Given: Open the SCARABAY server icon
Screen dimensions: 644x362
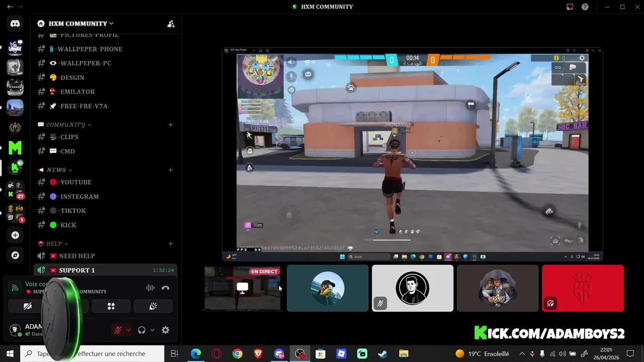Looking at the screenshot, I should coord(15,87).
